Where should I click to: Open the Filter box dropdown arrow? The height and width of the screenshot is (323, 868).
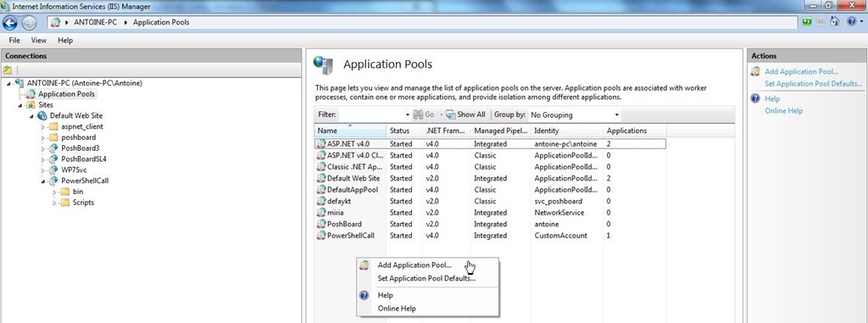pyautogui.click(x=408, y=114)
